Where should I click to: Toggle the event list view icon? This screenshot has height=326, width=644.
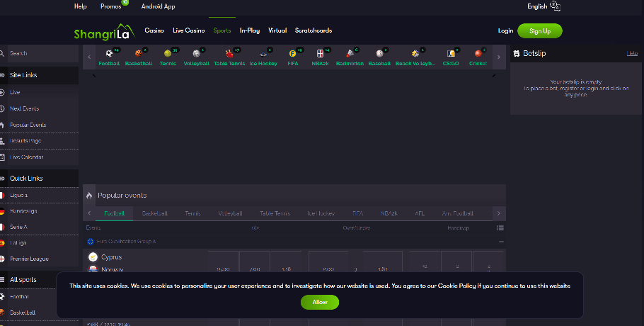pyautogui.click(x=500, y=228)
